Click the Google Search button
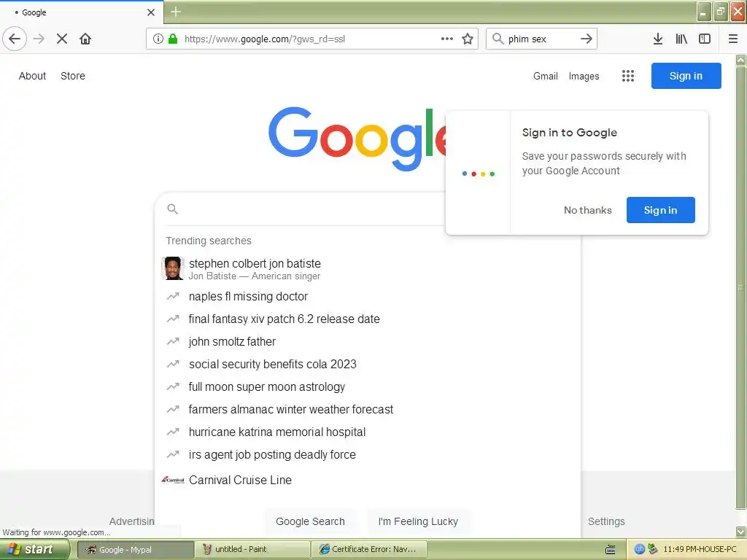 click(x=310, y=521)
